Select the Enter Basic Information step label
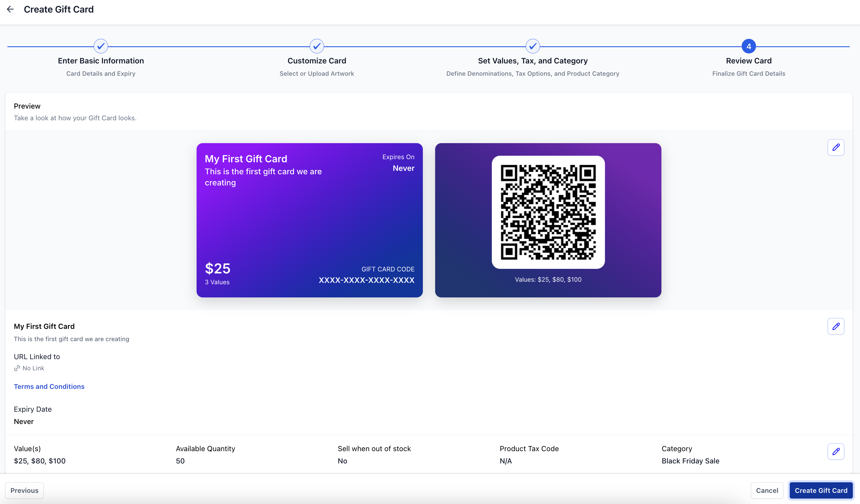The height and width of the screenshot is (504, 860). (x=101, y=61)
